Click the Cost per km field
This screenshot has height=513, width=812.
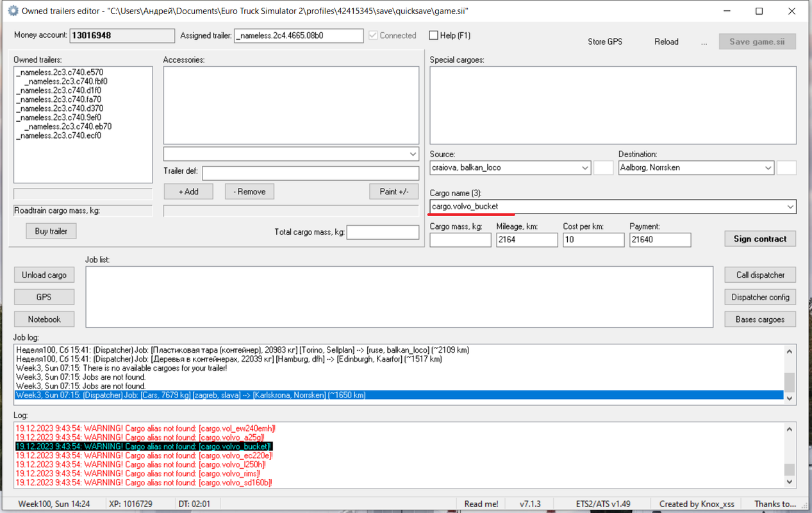coord(593,240)
